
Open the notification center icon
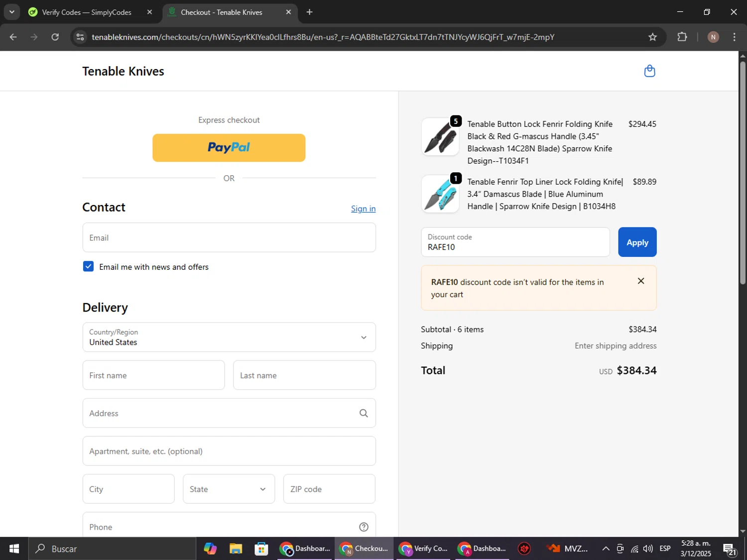pos(730,549)
